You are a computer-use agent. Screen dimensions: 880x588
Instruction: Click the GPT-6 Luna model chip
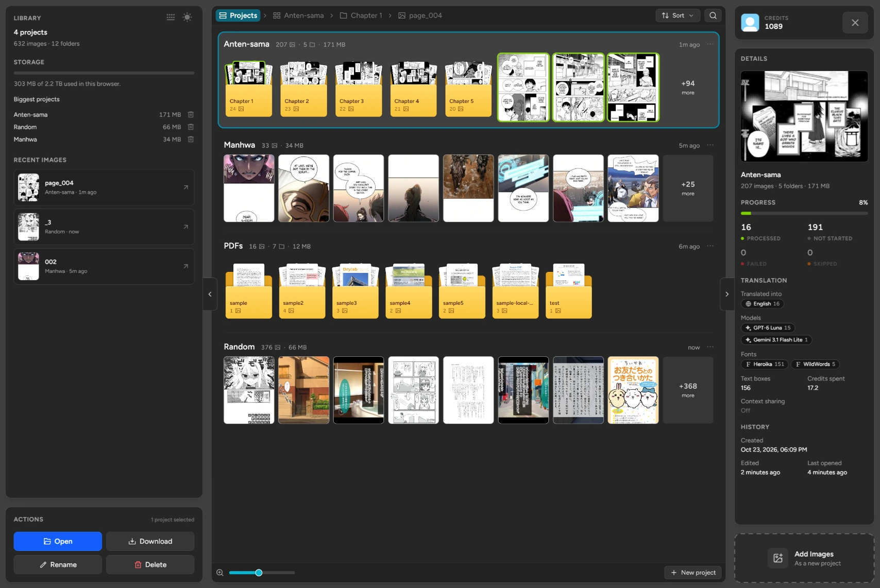coord(767,328)
